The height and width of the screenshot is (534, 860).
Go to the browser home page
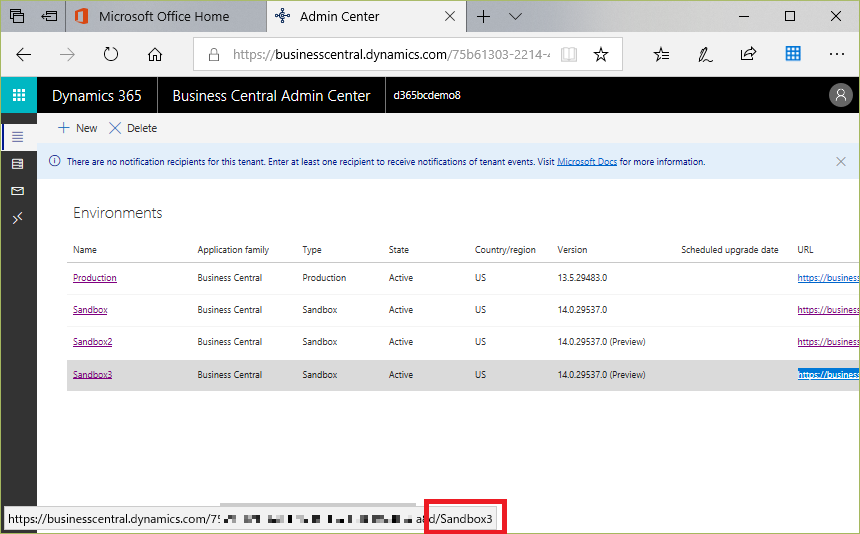pos(155,54)
